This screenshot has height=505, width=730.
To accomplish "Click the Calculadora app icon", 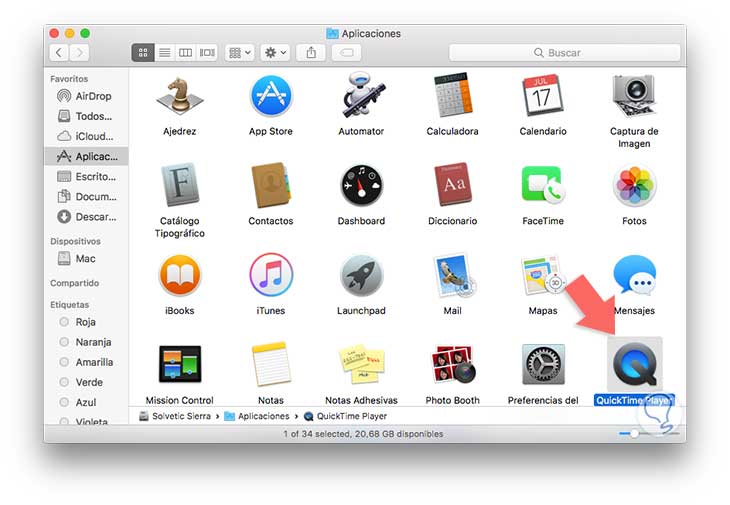I will [x=453, y=95].
